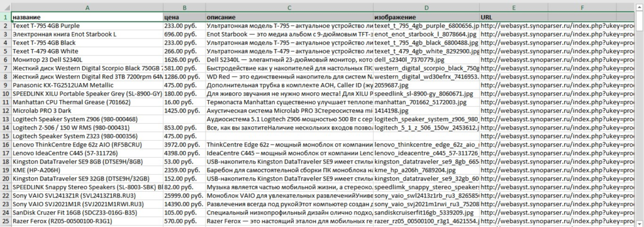
Task: Select row 13 header
Action: pyautogui.click(x=6, y=119)
